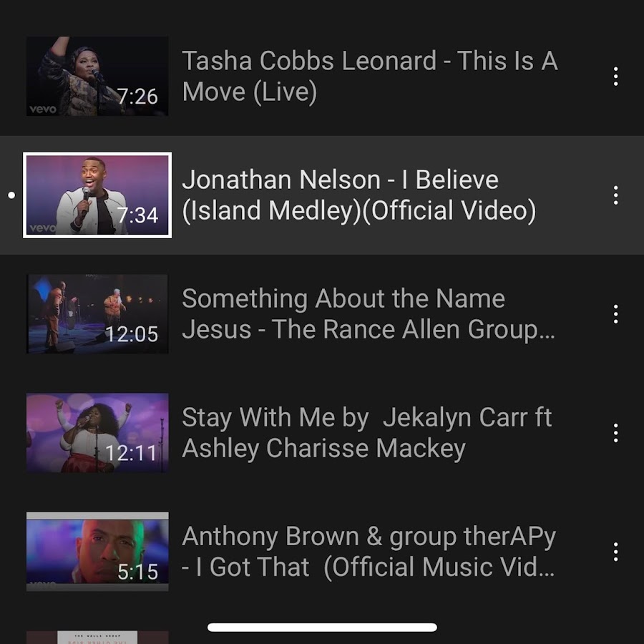Play Tasha Cobbs Leonard This Is A Move thumbnail

point(97,77)
